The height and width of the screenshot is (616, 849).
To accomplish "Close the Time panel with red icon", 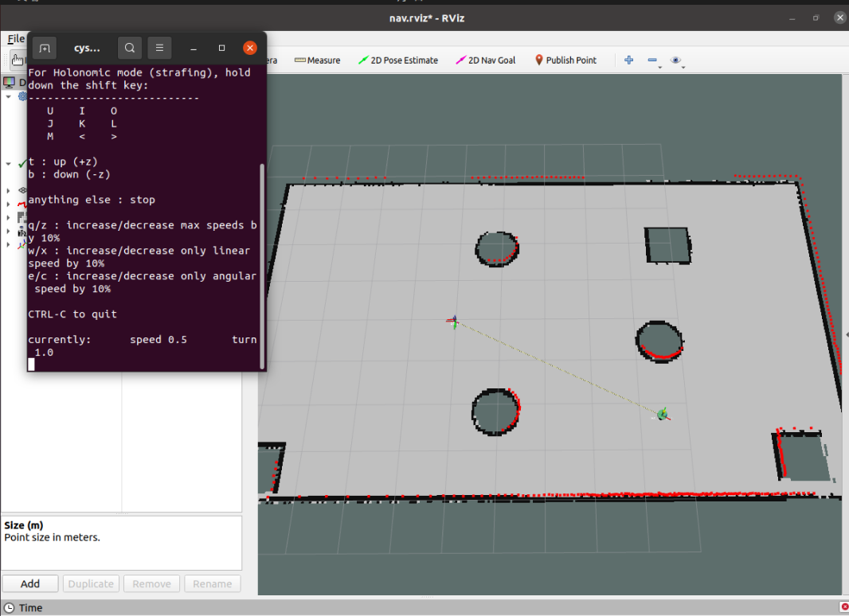I will 844,607.
